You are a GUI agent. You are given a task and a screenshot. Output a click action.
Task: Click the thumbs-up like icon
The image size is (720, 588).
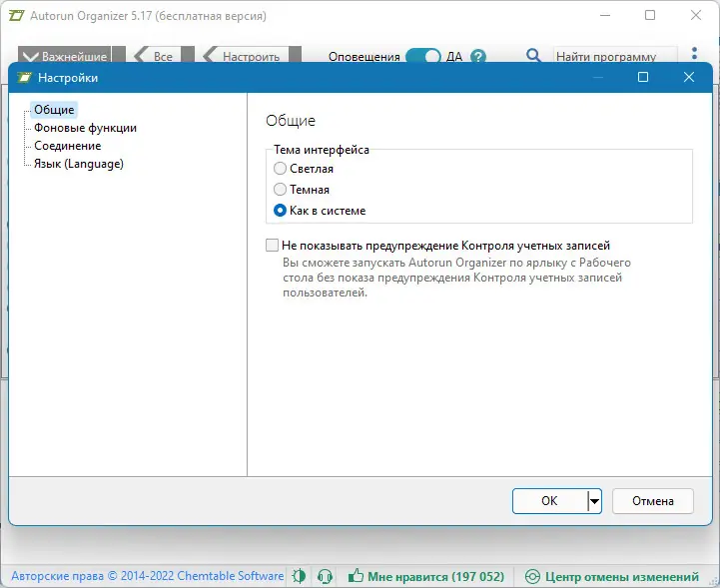tap(356, 576)
